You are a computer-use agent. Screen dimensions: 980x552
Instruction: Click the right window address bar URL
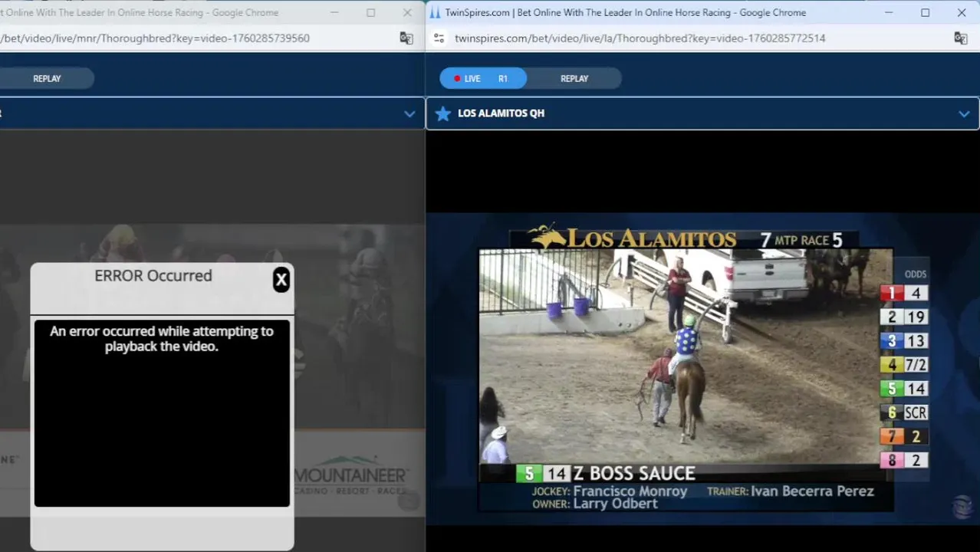coord(640,38)
